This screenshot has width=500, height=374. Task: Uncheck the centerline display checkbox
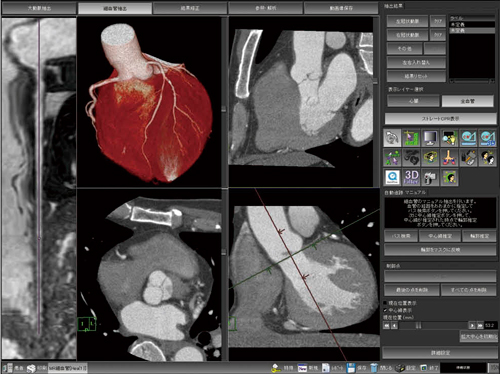pyautogui.click(x=385, y=310)
